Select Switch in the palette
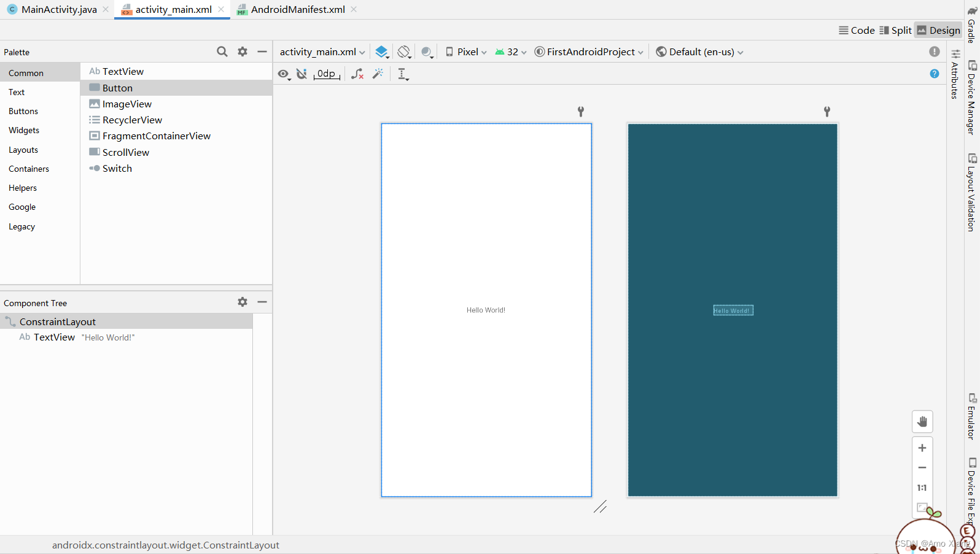Screen dimensions: 980x554 [x=176, y=168]
